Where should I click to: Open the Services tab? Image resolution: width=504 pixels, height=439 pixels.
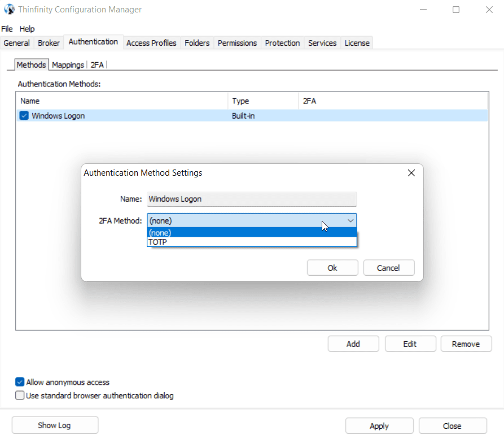point(322,43)
